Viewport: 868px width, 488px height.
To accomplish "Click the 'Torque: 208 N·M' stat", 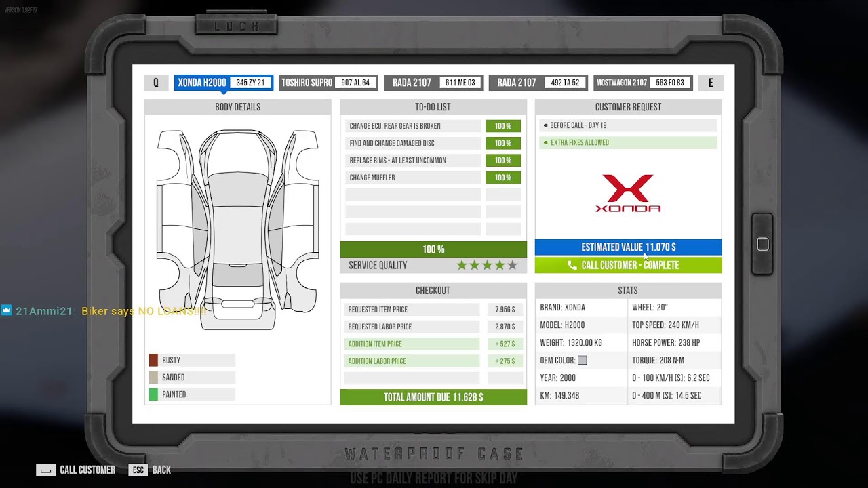I will click(658, 360).
